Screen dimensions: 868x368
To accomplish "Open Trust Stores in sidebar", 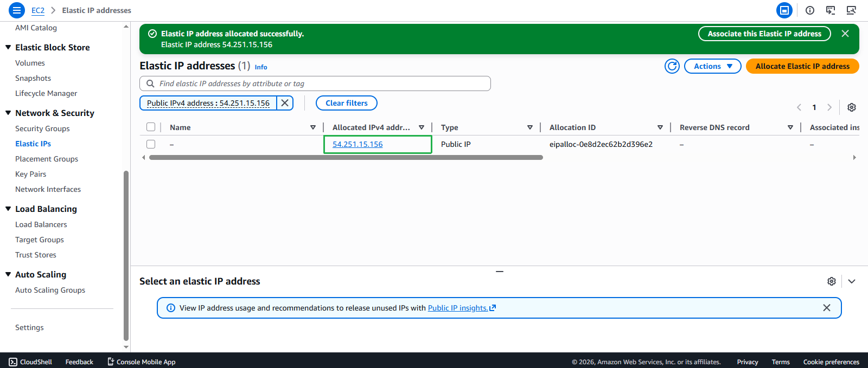I will (x=36, y=255).
